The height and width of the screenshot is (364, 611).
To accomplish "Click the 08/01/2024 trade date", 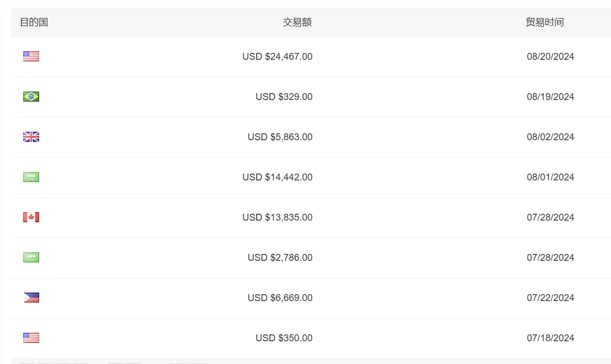I will (550, 177).
